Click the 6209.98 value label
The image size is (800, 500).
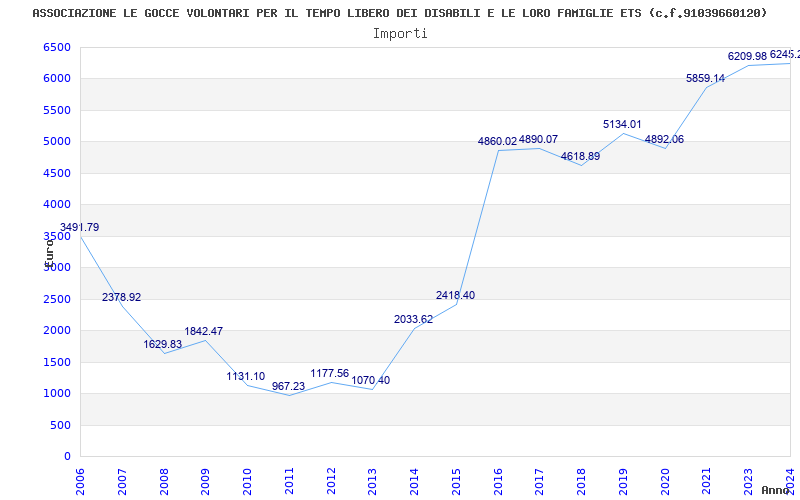click(x=747, y=56)
